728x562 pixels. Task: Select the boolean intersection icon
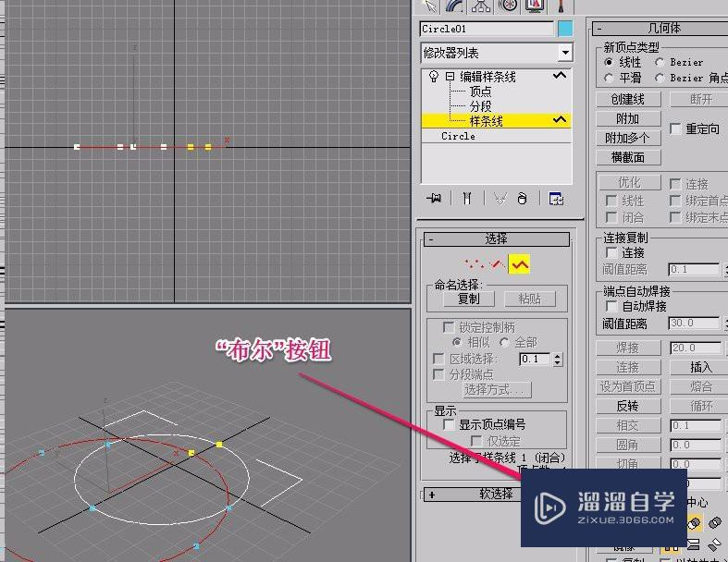[x=715, y=522]
